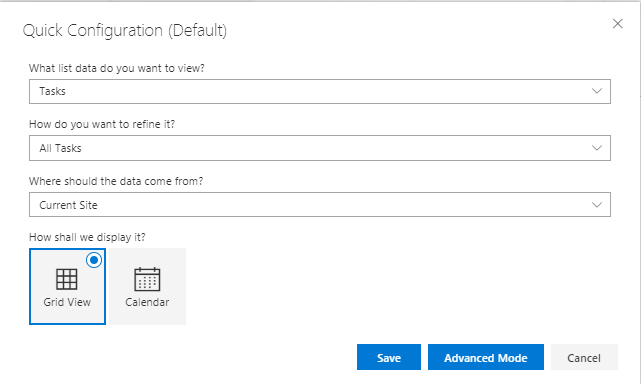Click 'How shall we display it?' label
The image size is (641, 384).
point(87,237)
